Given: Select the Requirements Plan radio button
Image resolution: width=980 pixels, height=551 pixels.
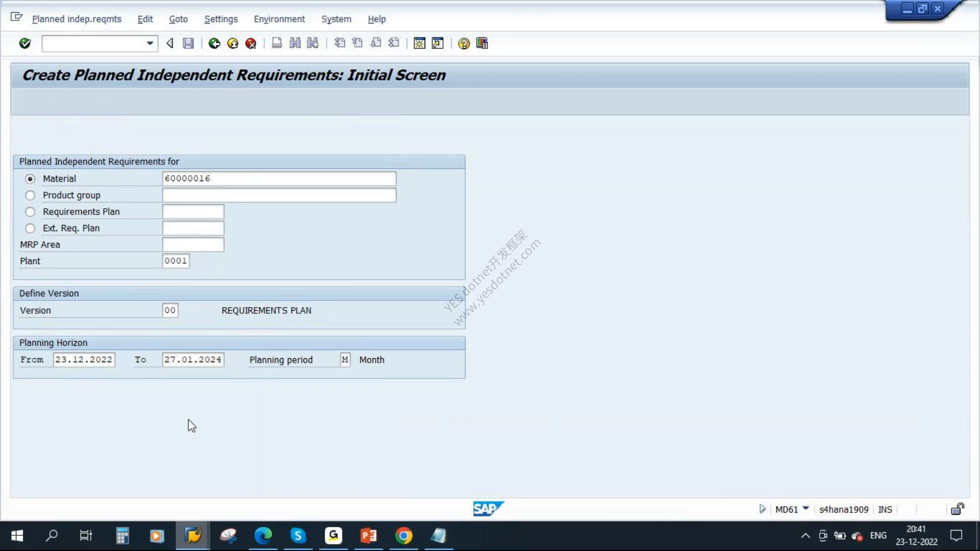Looking at the screenshot, I should point(30,212).
